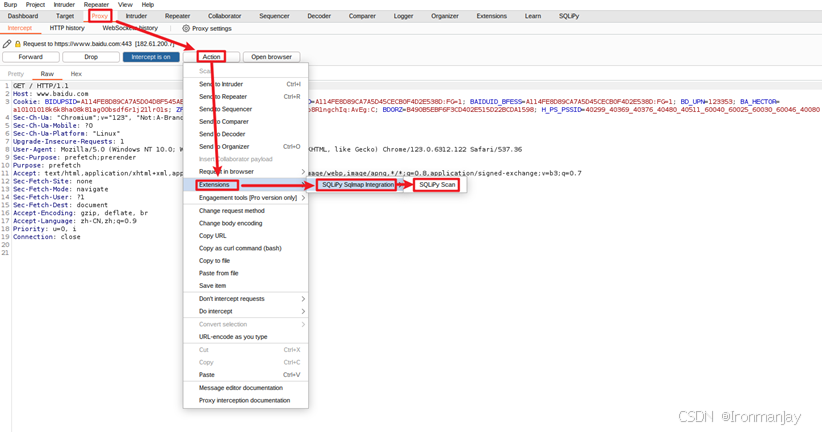Open the Extensions submenu entry
822x432 pixels.
[245, 185]
